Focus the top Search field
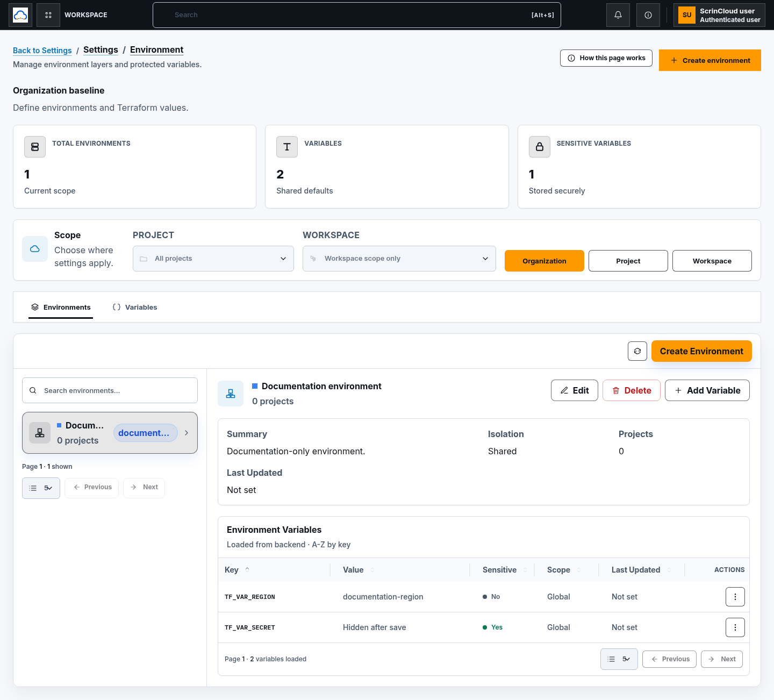The width and height of the screenshot is (774, 700). pos(357,15)
